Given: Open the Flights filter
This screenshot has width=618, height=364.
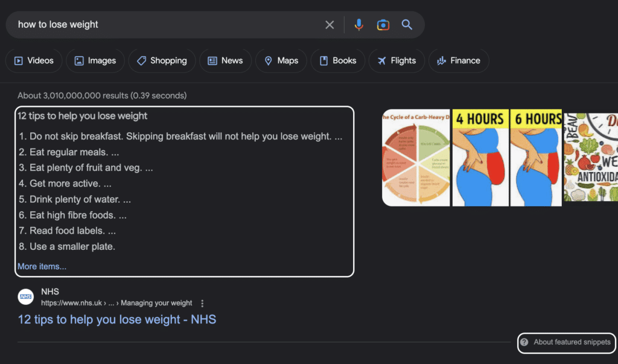Looking at the screenshot, I should point(397,60).
